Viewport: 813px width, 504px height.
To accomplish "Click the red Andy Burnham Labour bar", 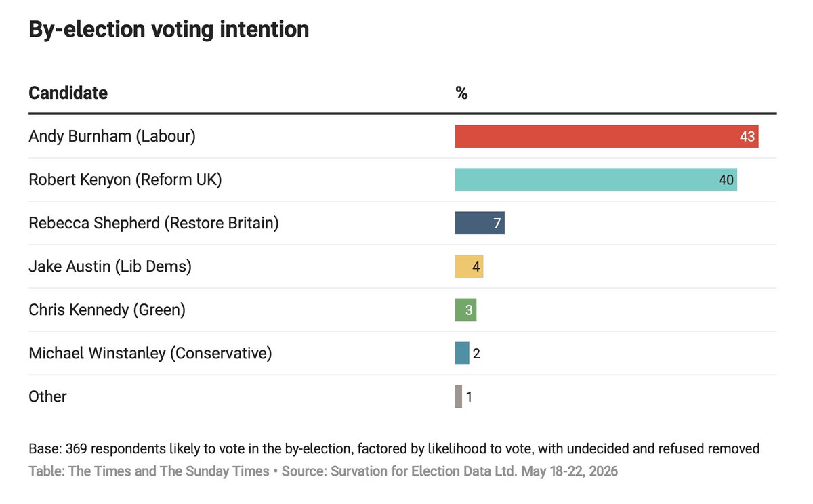I will click(606, 136).
